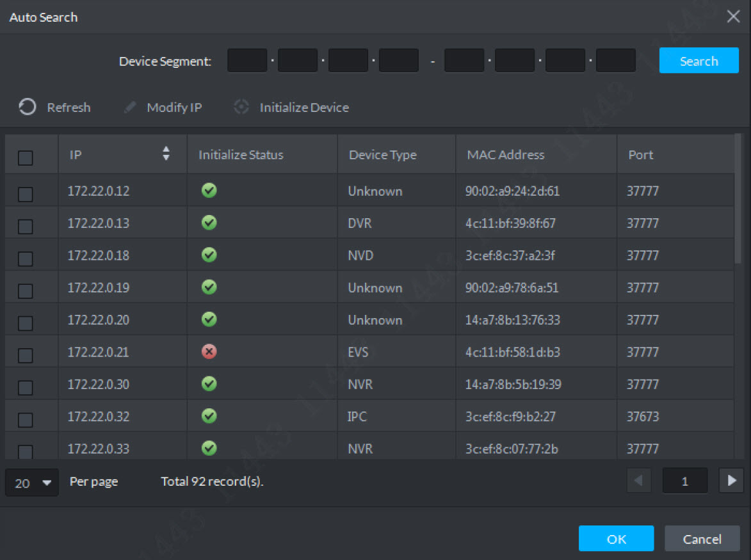The width and height of the screenshot is (751, 560).
Task: Click the MAC Address column header
Action: (506, 155)
